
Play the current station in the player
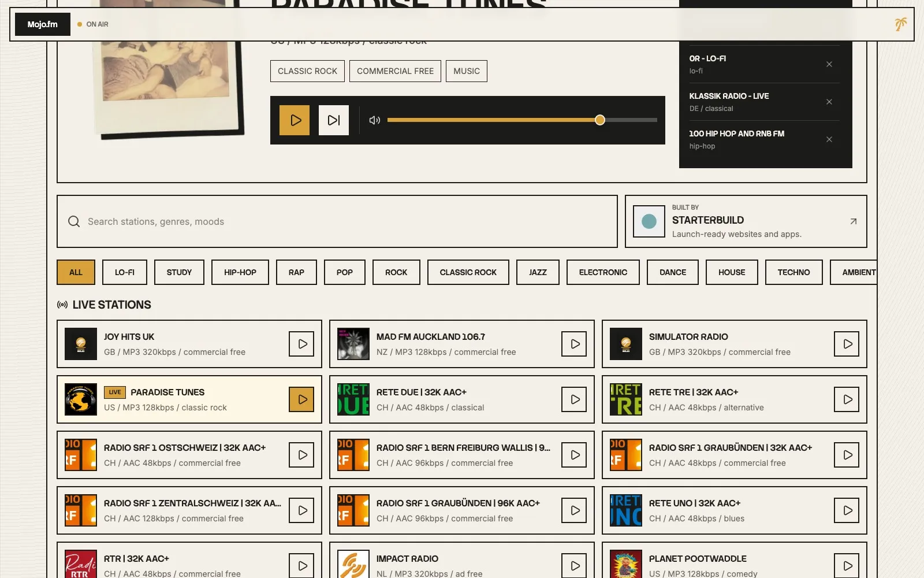pyautogui.click(x=295, y=120)
